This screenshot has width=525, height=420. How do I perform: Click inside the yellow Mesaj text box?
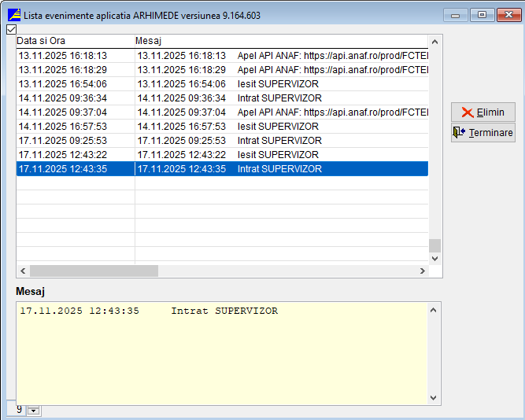click(x=222, y=353)
